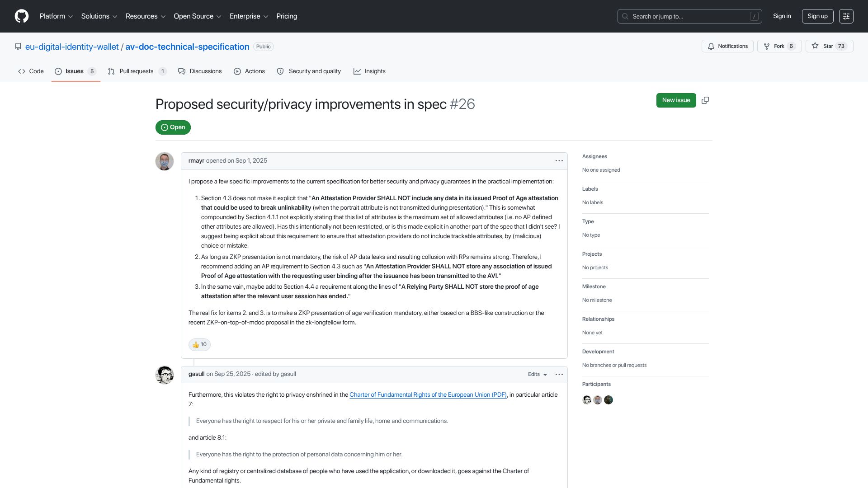This screenshot has width=868, height=488.
Task: Copy issue link with the copy icon
Action: [x=705, y=100]
